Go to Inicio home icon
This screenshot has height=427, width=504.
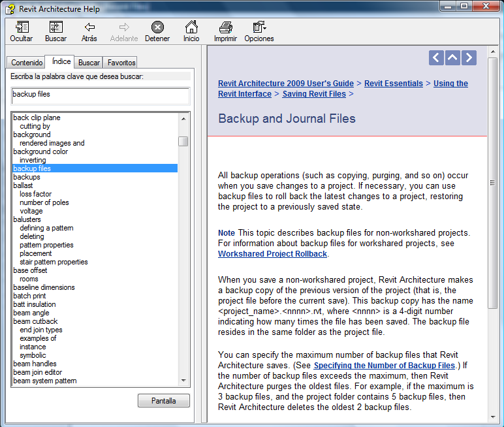click(x=191, y=31)
